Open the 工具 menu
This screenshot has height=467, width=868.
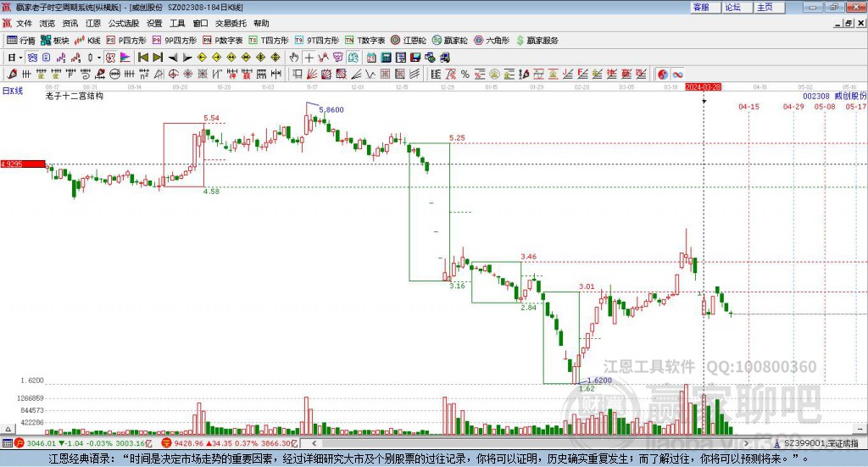pyautogui.click(x=177, y=23)
